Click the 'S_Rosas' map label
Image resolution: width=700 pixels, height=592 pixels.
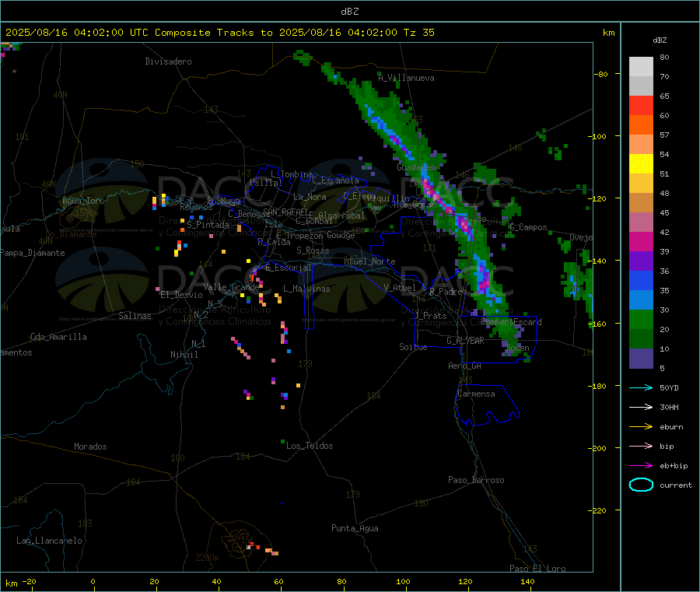tap(313, 250)
